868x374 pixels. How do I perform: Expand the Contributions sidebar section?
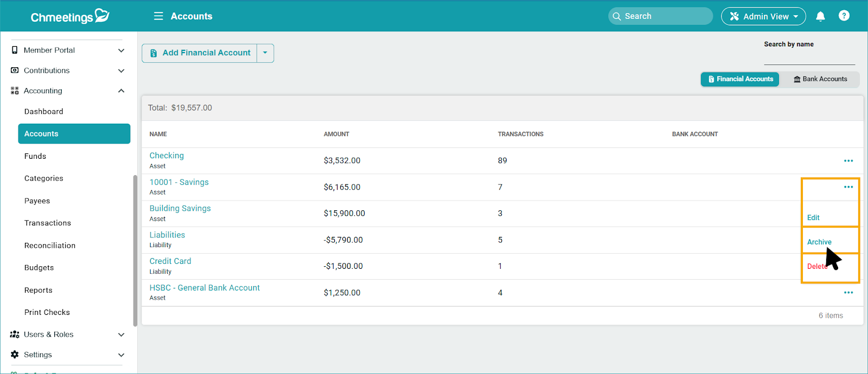pos(121,70)
